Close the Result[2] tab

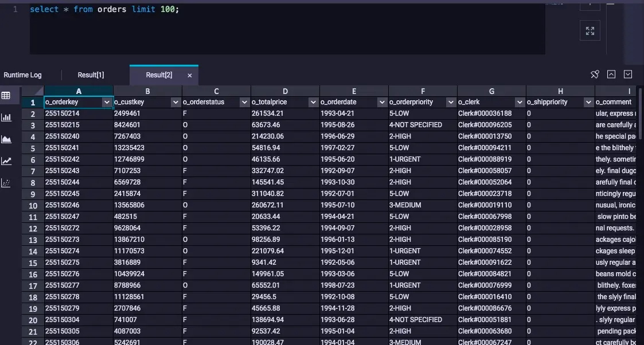coord(190,76)
